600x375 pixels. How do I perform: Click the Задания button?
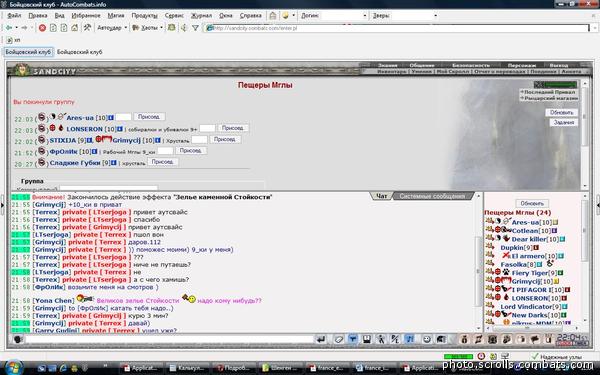[x=564, y=122]
